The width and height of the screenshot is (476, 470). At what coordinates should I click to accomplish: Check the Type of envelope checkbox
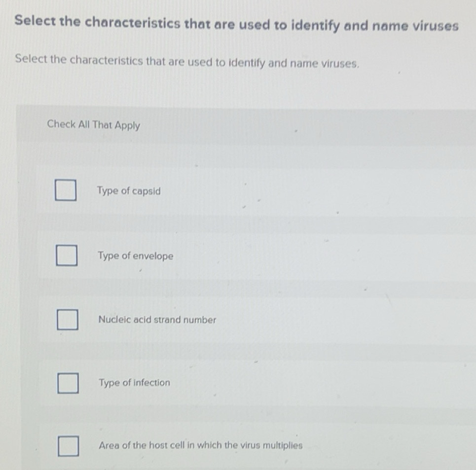(66, 255)
